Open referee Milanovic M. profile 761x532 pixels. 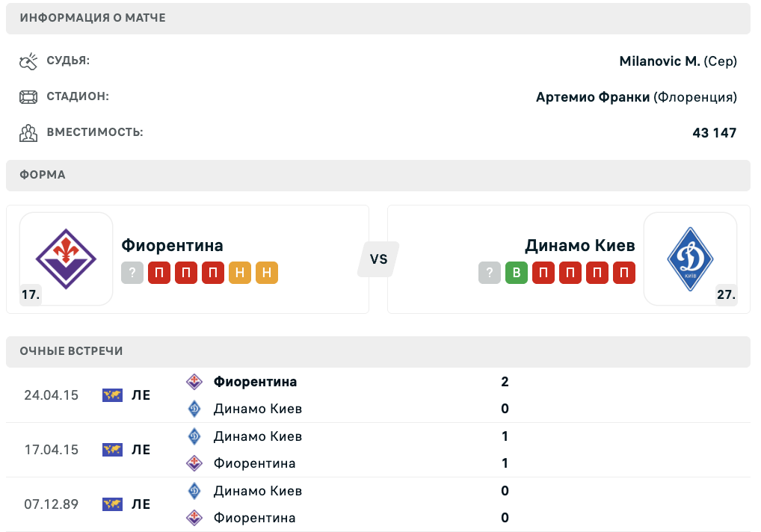[659, 61]
